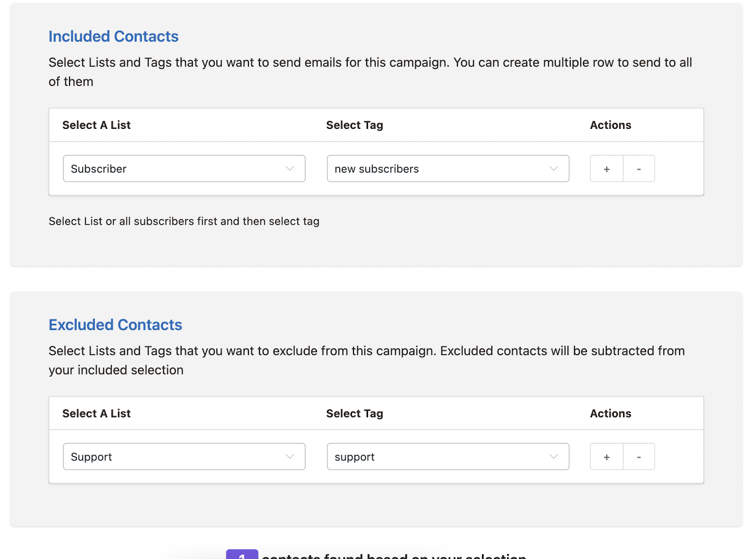The width and height of the screenshot is (756, 559).
Task: Click 'Select Tag' header under Excluded Contacts
Action: point(354,414)
